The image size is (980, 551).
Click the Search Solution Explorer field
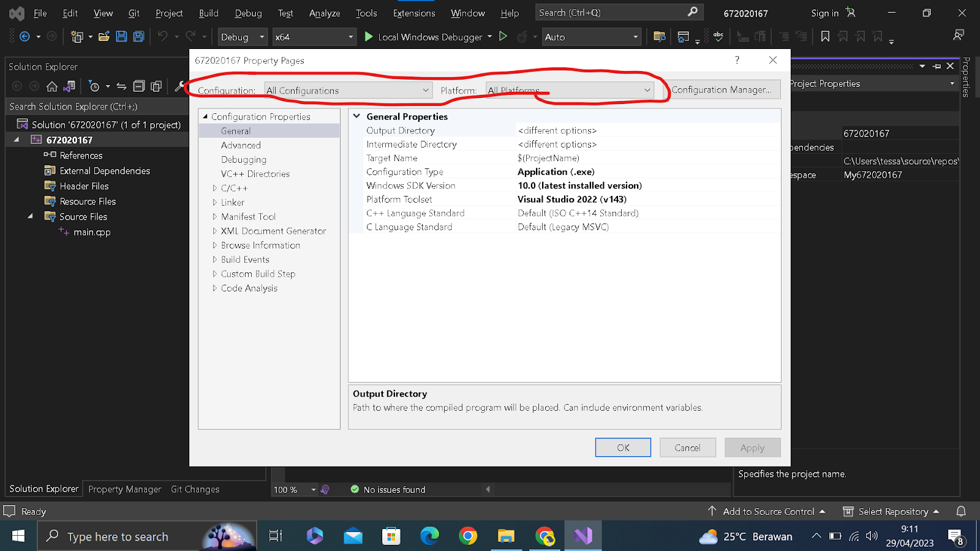(x=97, y=107)
